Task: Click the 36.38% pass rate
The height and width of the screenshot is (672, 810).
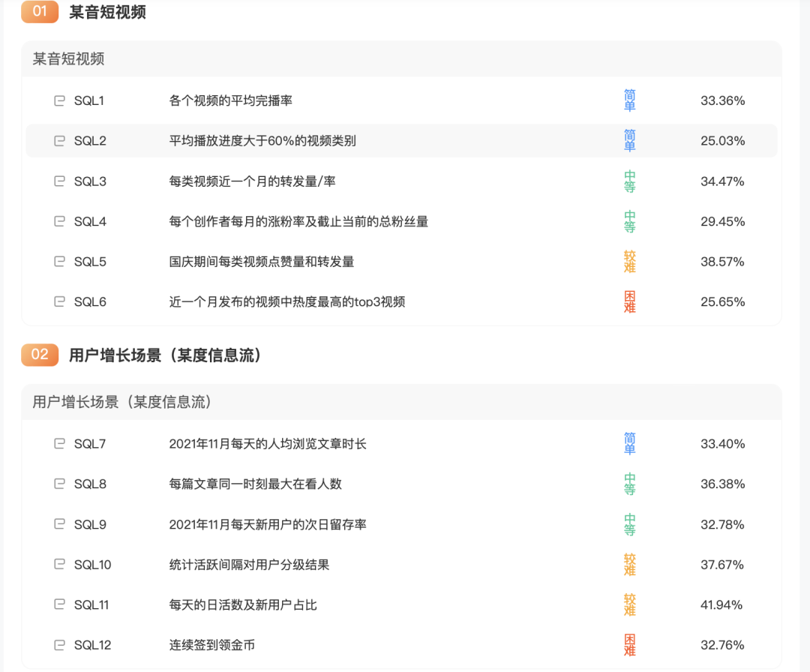Action: pos(723,484)
